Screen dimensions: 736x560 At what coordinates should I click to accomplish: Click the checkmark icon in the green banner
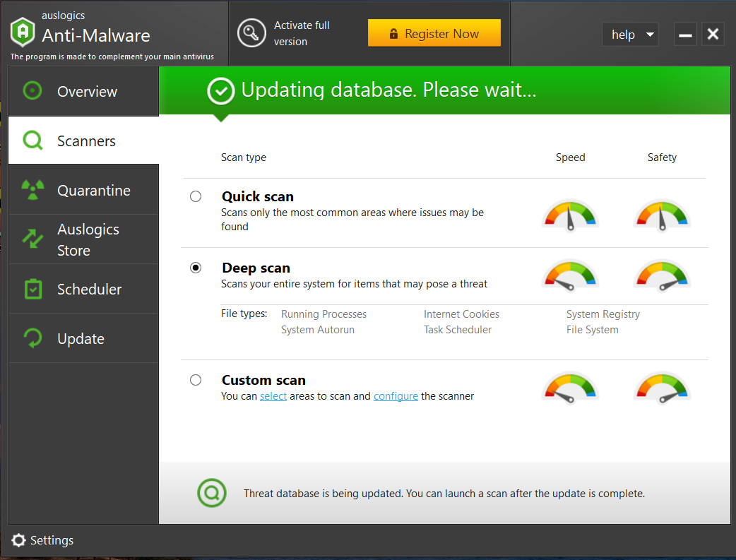(220, 91)
